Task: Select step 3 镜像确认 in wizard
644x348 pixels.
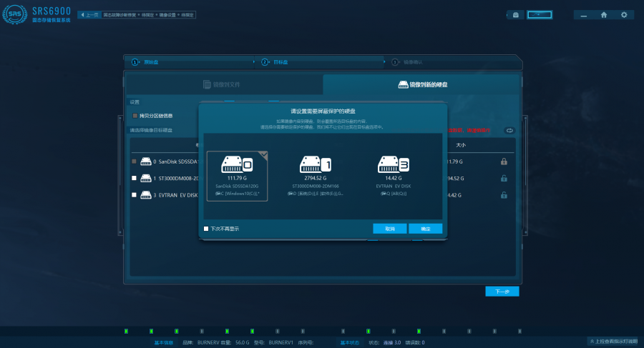Action: 407,62
